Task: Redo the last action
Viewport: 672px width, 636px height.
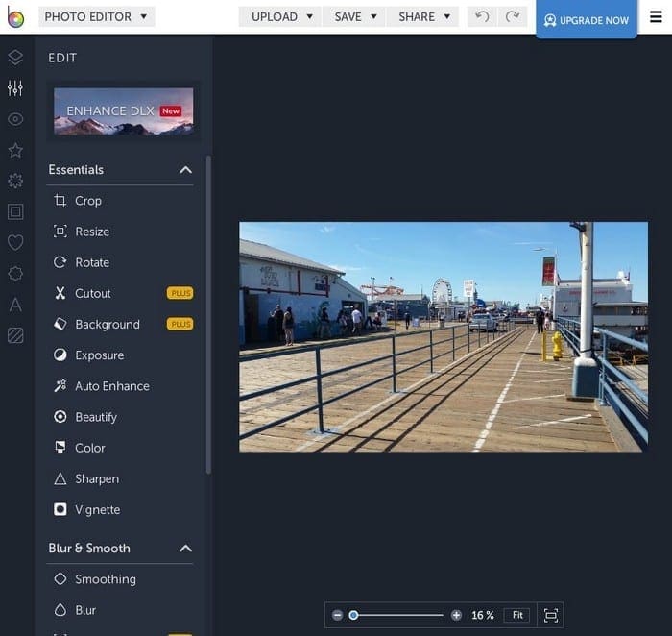Action: coord(513,16)
